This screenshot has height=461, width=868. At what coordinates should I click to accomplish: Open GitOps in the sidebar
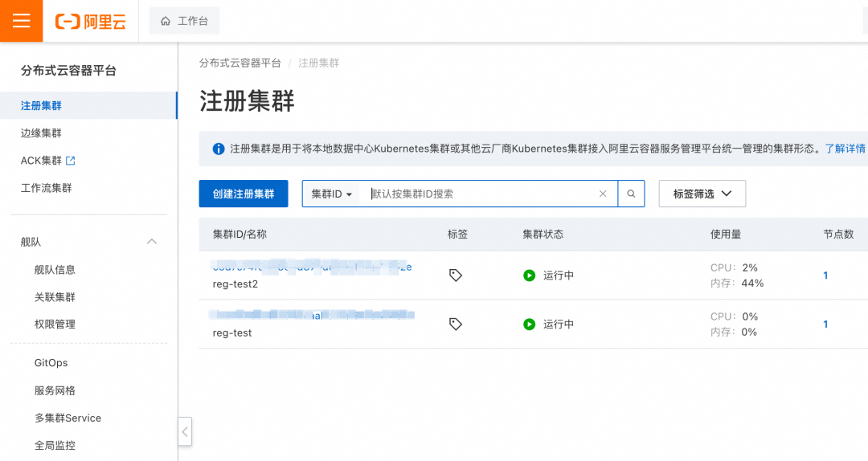pos(51,362)
